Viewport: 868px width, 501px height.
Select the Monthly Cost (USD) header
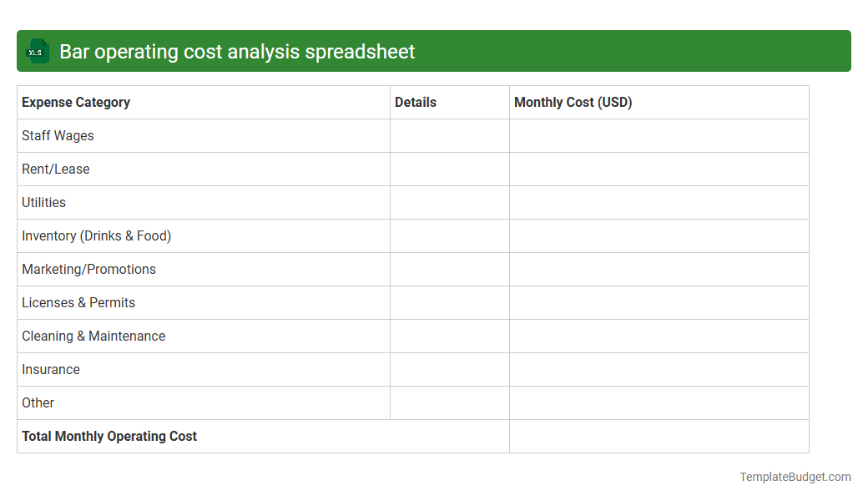pos(572,102)
